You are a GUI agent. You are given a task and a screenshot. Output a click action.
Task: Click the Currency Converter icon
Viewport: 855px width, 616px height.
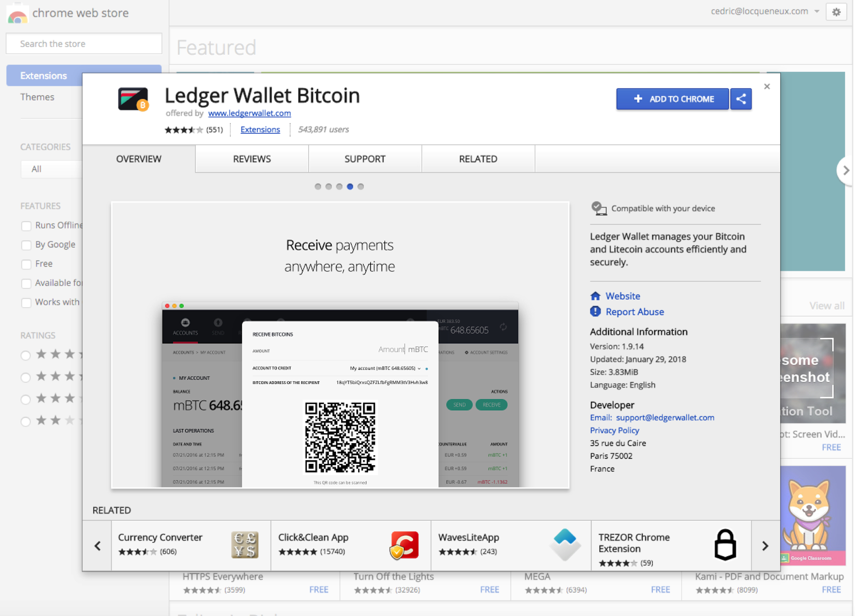pyautogui.click(x=245, y=545)
